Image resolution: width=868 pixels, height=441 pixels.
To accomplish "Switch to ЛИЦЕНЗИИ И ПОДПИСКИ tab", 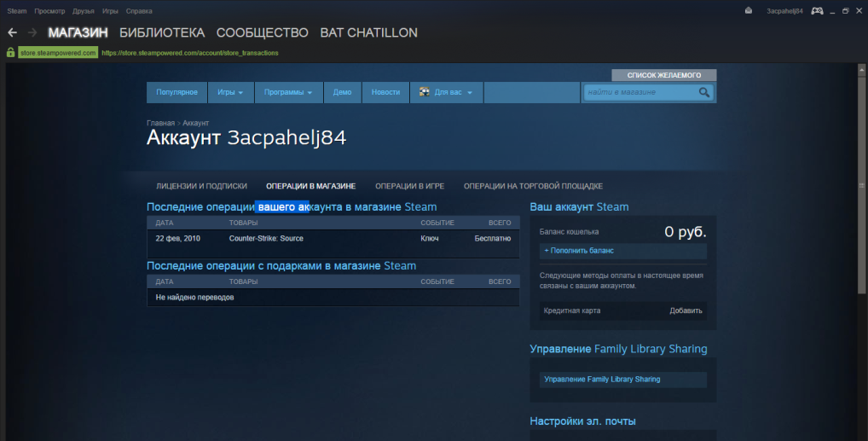I will tap(201, 186).
